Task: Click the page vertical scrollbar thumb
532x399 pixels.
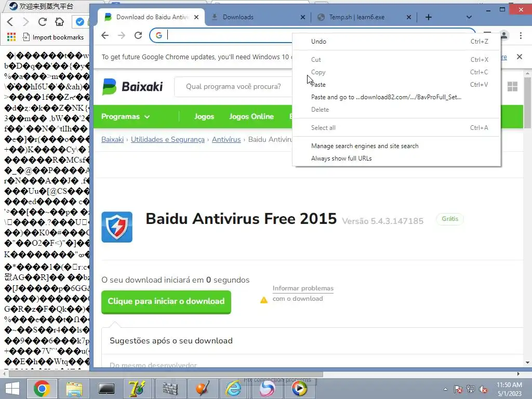Action: click(527, 103)
